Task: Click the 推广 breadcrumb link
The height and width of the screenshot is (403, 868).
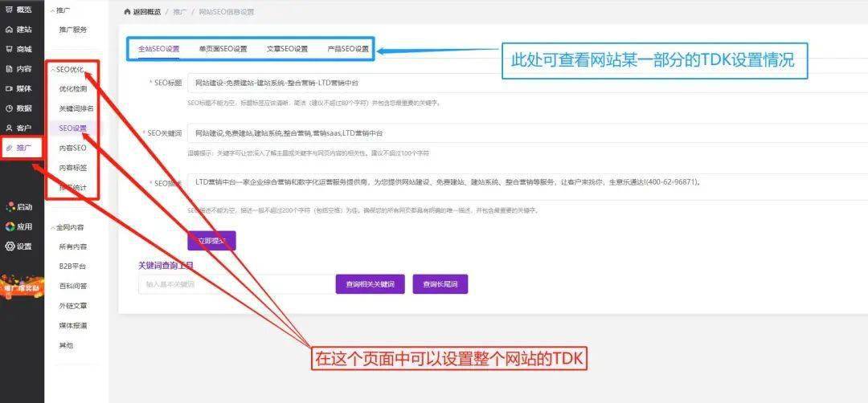Action: (180, 11)
